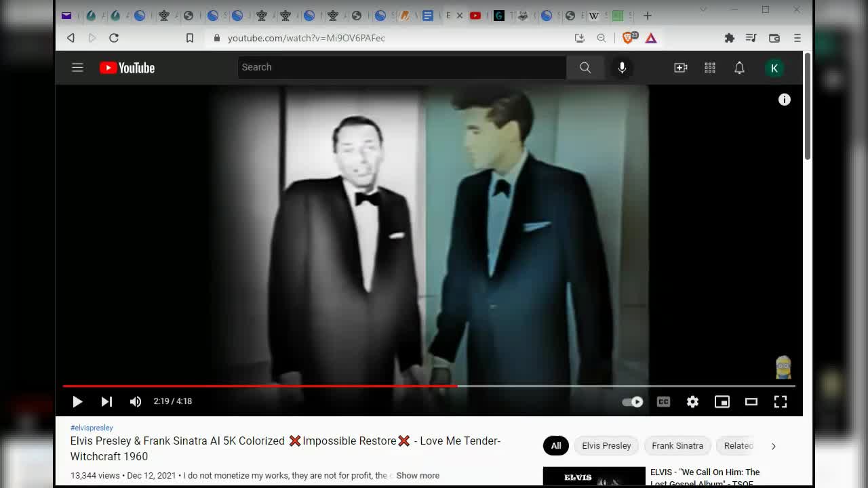This screenshot has height=488, width=868.
Task: Show more filter chips with right chevron
Action: tap(773, 446)
